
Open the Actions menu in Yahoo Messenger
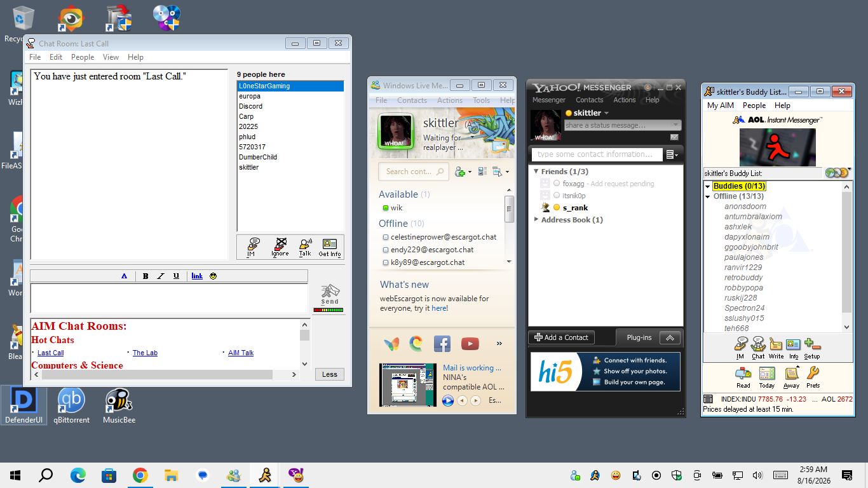tap(624, 100)
